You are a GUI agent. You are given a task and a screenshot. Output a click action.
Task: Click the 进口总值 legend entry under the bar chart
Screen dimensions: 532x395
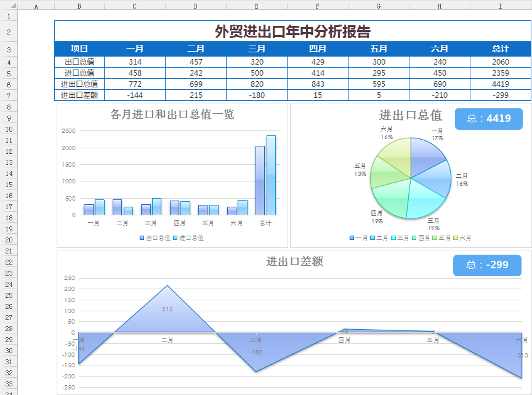pyautogui.click(x=188, y=237)
